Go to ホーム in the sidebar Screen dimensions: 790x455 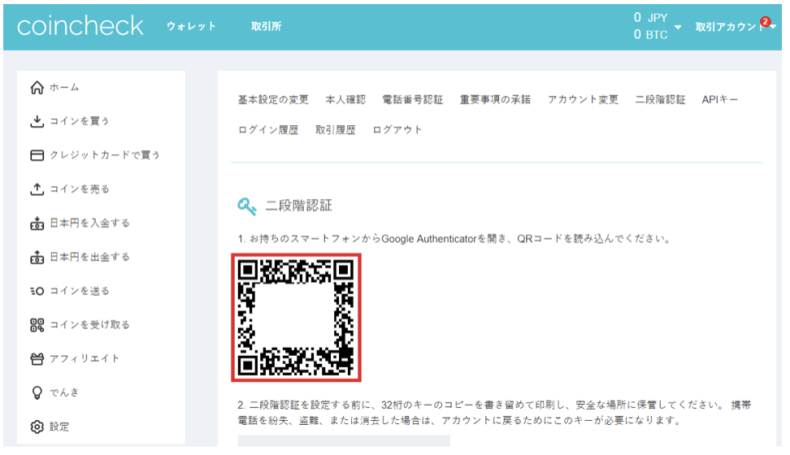[x=64, y=88]
